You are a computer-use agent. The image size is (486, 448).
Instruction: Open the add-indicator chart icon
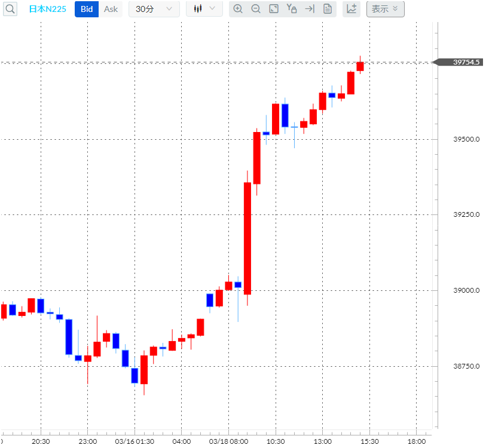(351, 9)
